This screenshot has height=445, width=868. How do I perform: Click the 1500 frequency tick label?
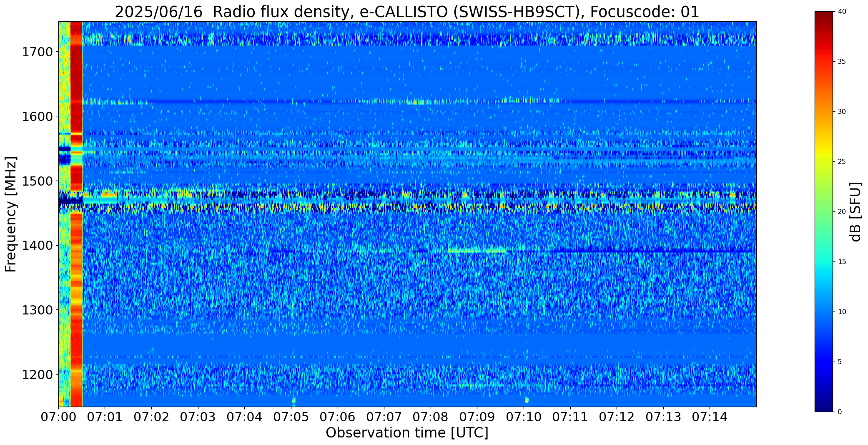(37, 181)
